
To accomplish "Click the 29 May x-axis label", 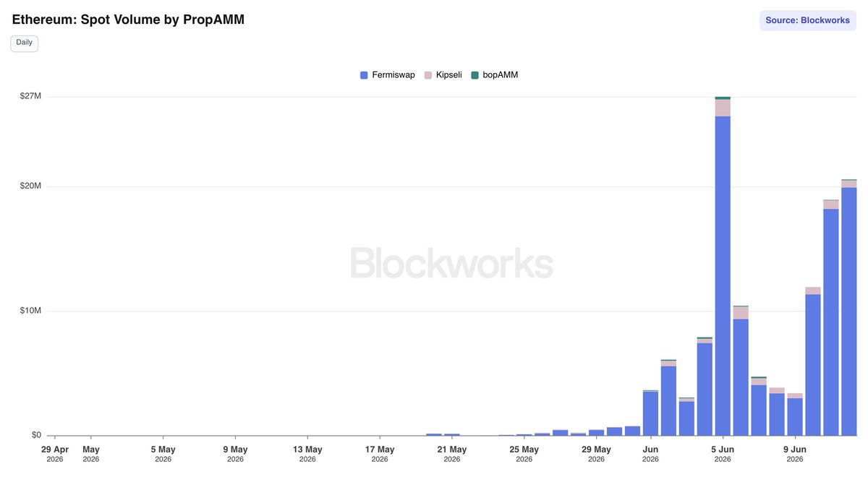I will tap(597, 453).
